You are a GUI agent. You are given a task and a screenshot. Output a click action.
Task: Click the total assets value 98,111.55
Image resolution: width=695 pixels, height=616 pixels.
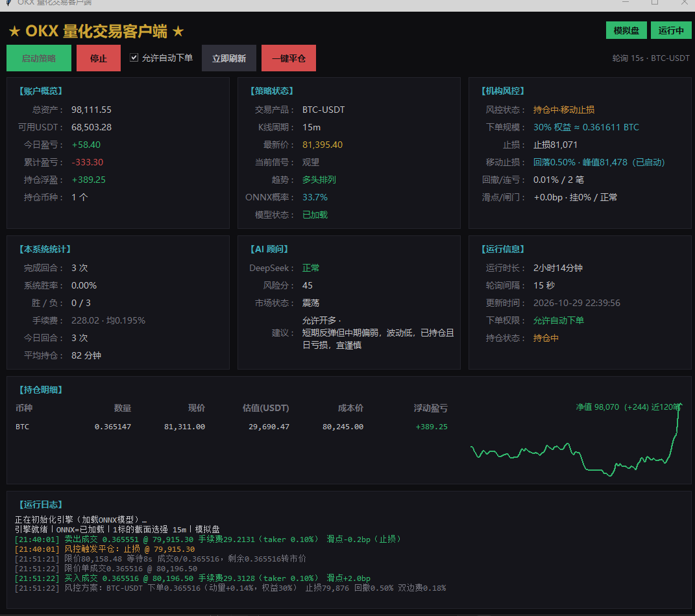coord(91,110)
